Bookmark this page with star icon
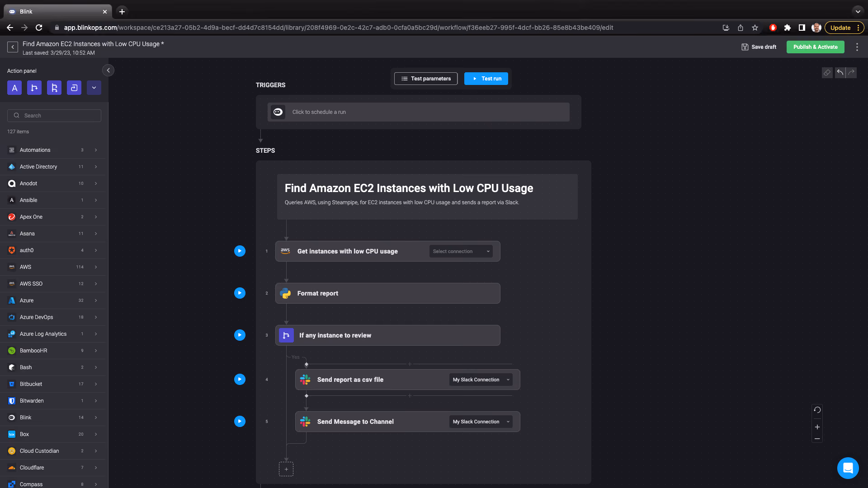This screenshot has width=868, height=488. coord(755,28)
